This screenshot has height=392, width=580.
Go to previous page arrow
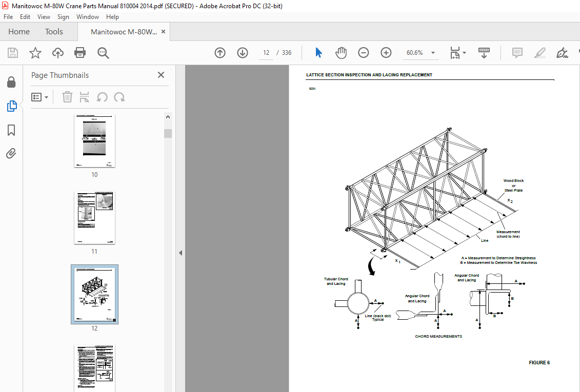[x=219, y=53]
